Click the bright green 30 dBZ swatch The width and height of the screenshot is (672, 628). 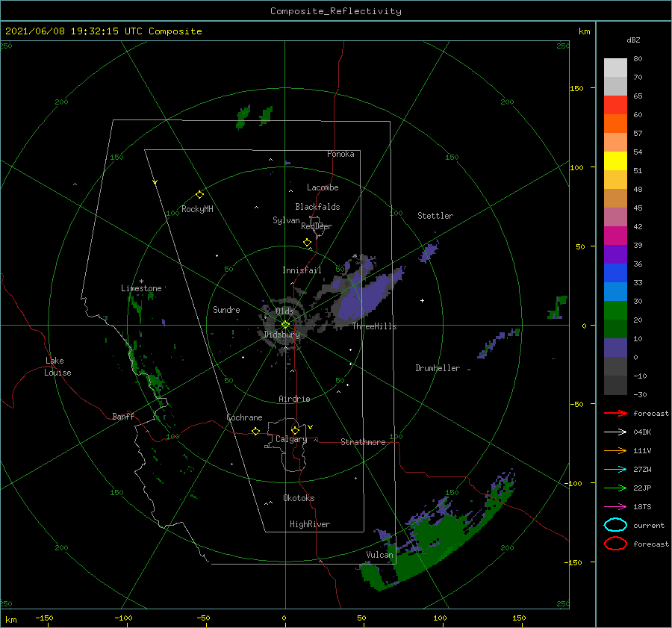615,310
